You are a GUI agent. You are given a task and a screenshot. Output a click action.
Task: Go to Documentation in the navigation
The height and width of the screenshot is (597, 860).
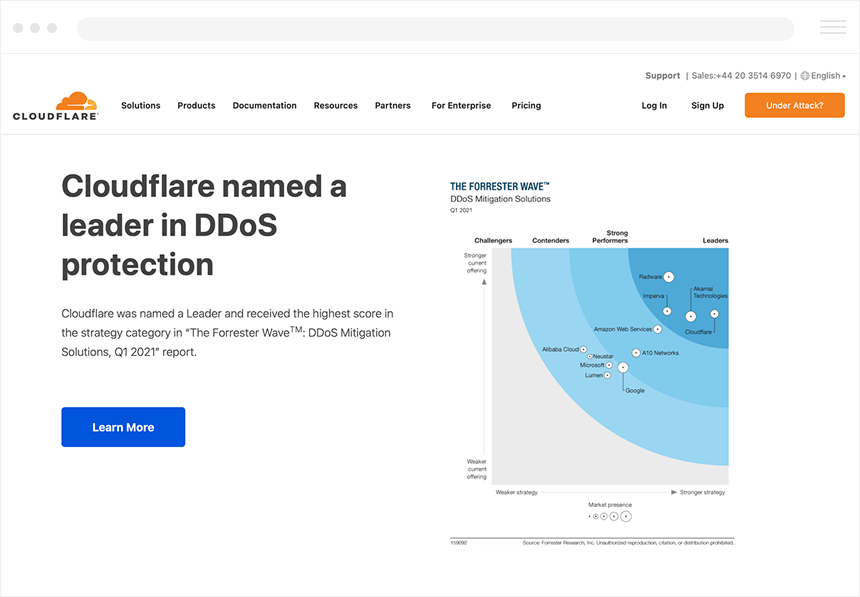(264, 105)
